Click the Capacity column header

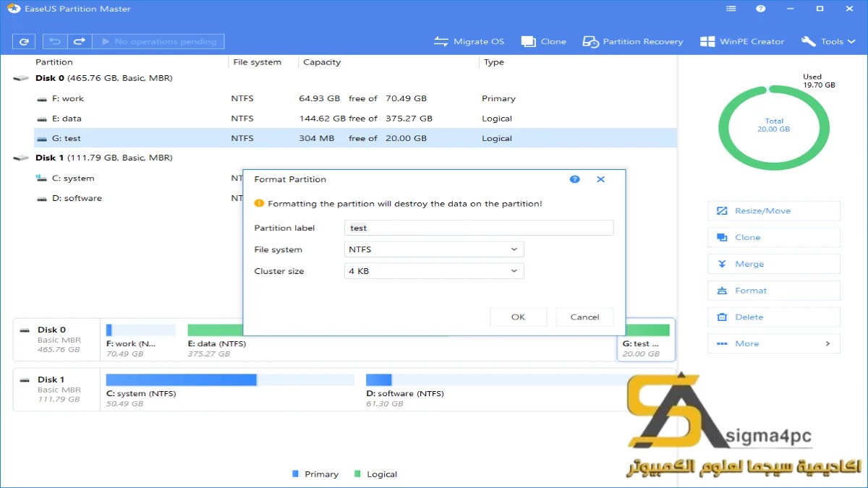click(322, 62)
